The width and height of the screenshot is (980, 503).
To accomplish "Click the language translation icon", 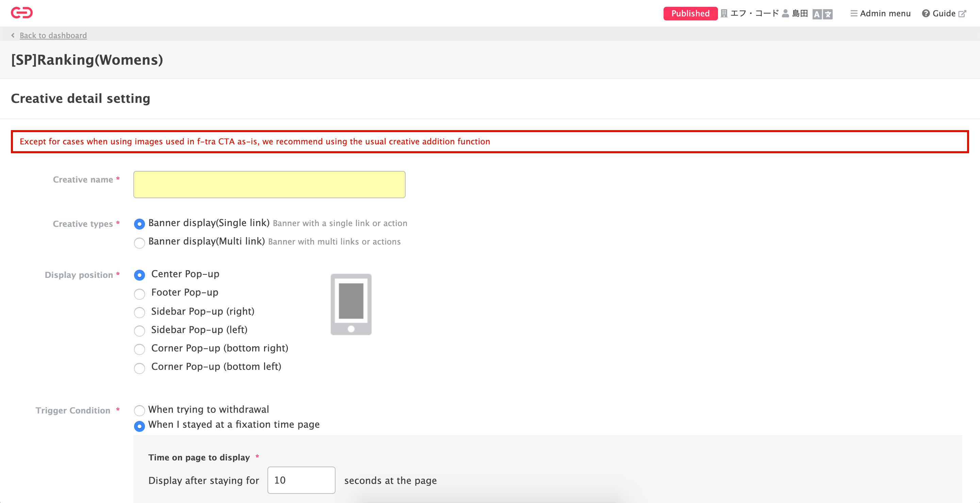I will [x=822, y=14].
